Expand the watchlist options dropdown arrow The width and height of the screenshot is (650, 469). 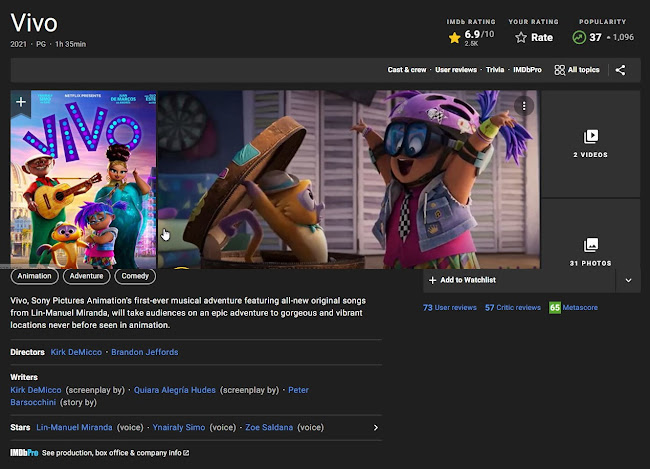point(628,280)
